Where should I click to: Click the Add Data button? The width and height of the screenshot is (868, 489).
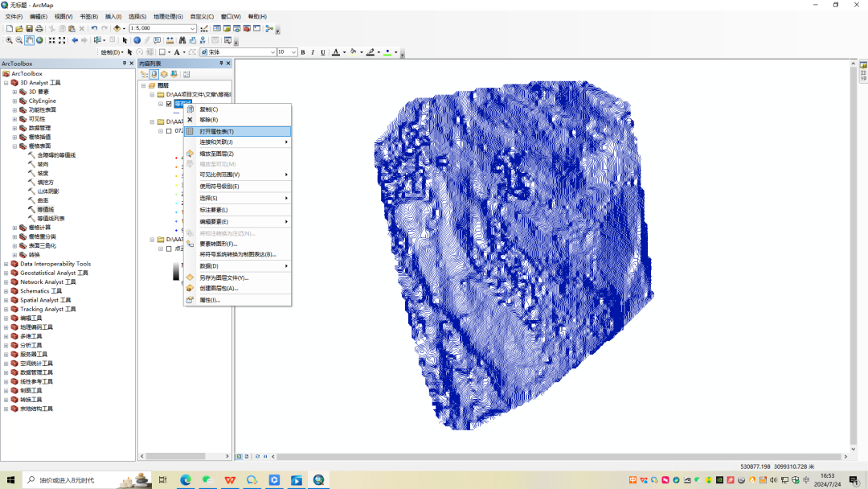point(117,28)
